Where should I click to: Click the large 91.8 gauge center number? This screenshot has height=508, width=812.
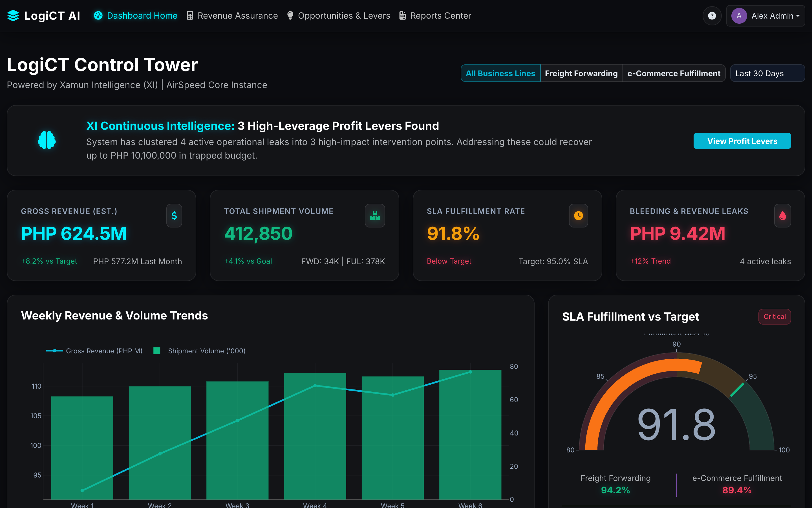coord(676,425)
